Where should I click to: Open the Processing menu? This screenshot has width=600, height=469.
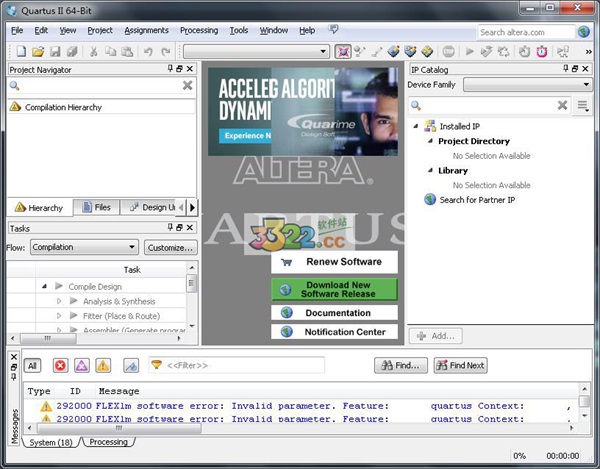coord(199,30)
